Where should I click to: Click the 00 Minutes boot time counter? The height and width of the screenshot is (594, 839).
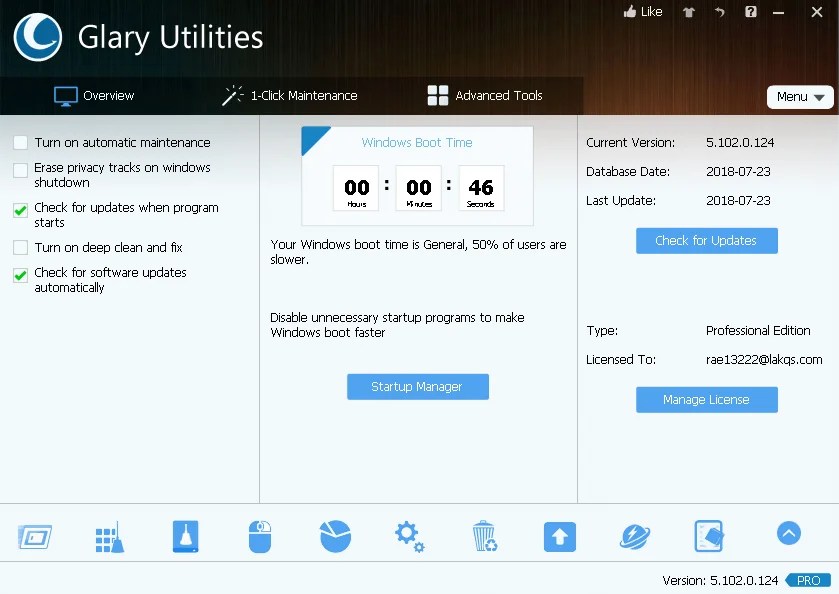point(418,188)
